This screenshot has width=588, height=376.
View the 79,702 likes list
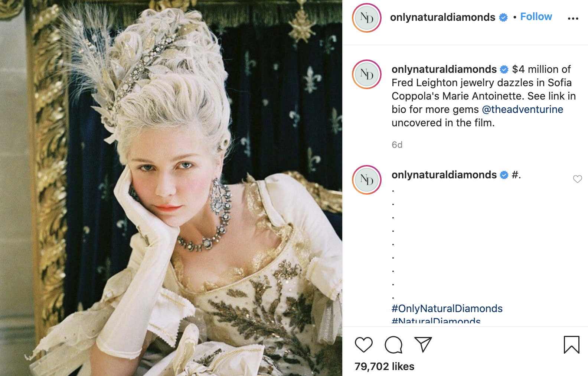click(x=384, y=366)
